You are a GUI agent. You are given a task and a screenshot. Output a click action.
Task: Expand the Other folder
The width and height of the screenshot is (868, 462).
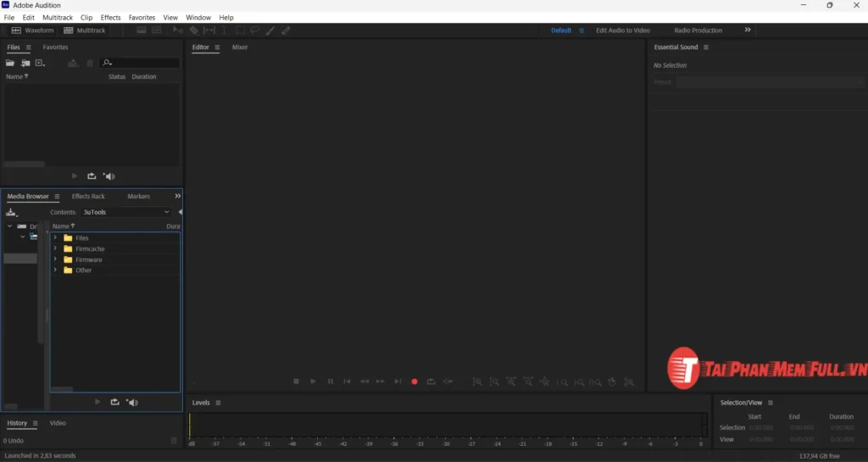pyautogui.click(x=55, y=270)
